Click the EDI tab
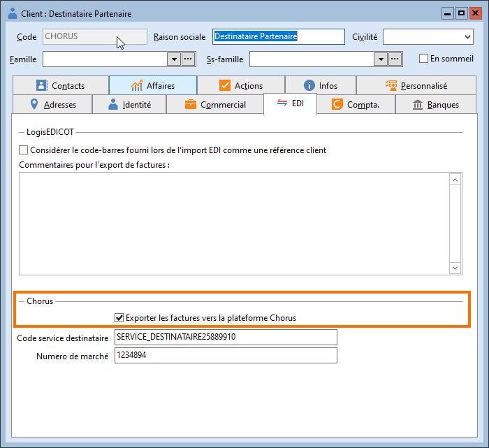This screenshot has width=489, height=448. pyautogui.click(x=291, y=103)
